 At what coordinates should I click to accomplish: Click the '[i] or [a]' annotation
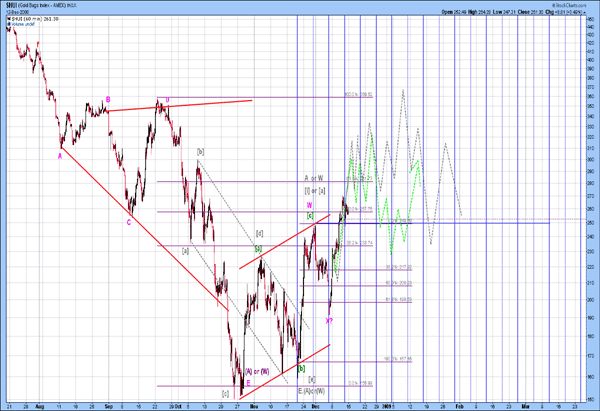315,191
